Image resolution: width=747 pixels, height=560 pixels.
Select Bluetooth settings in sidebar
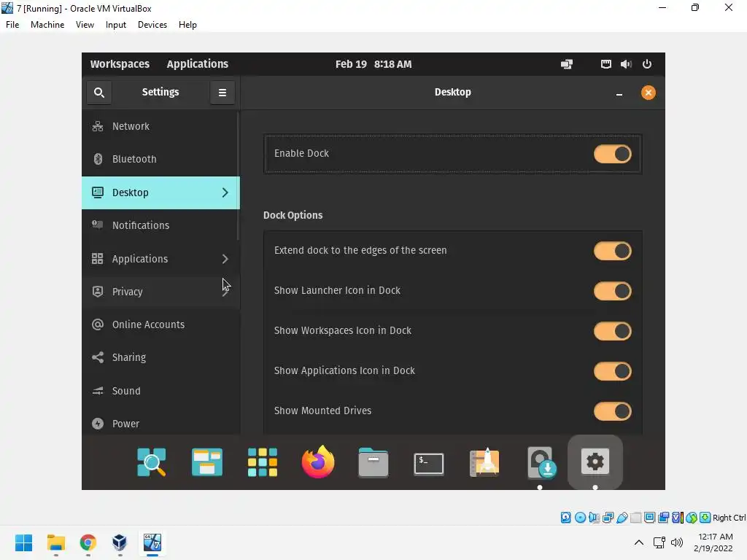(x=160, y=159)
